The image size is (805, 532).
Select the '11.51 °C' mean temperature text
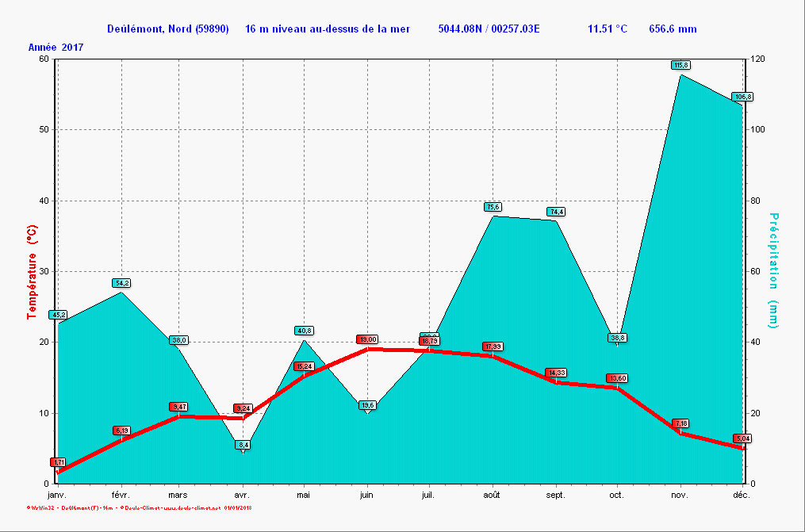point(607,29)
